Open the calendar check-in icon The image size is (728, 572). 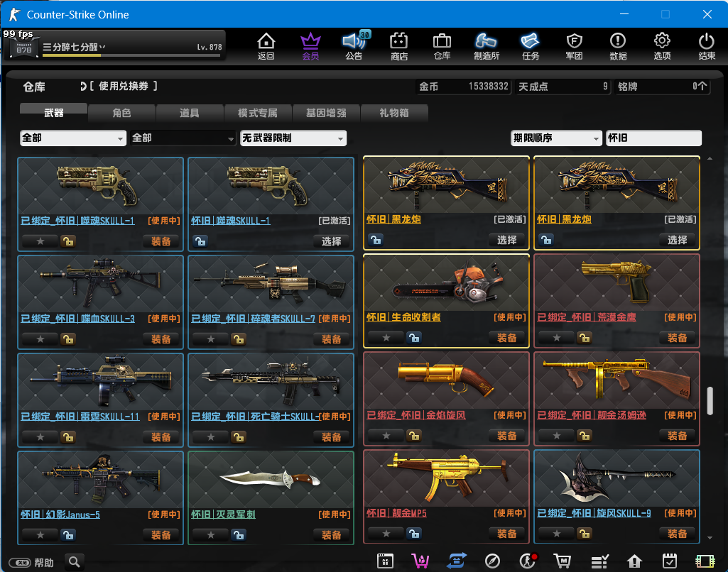click(670, 561)
